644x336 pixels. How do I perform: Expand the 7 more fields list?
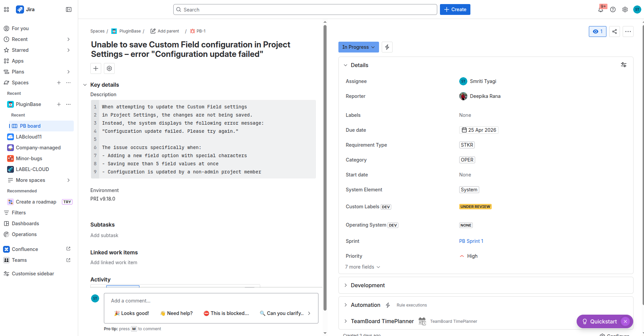(x=362, y=267)
